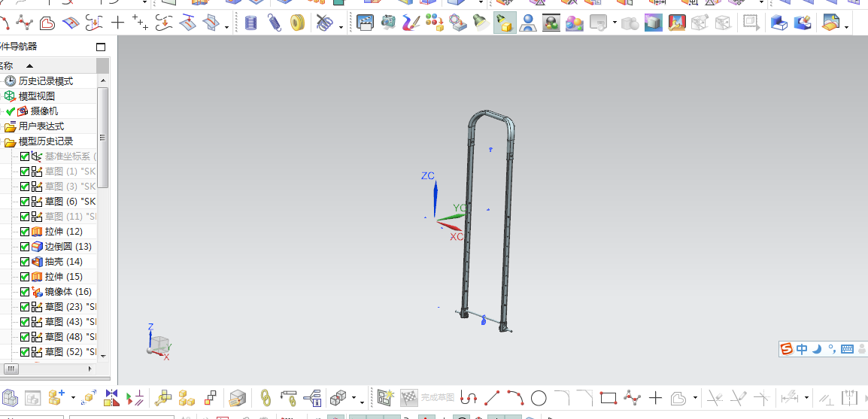This screenshot has height=419, width=868.
Task: Toggle checkbox for 草图 (23)
Action: click(x=24, y=307)
